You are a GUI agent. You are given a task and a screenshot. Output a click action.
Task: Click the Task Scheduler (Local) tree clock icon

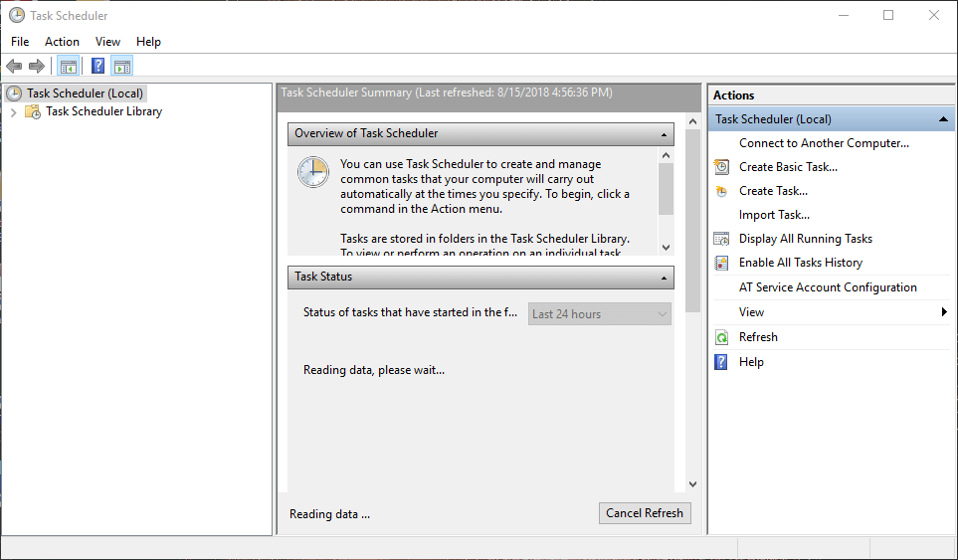tap(14, 93)
